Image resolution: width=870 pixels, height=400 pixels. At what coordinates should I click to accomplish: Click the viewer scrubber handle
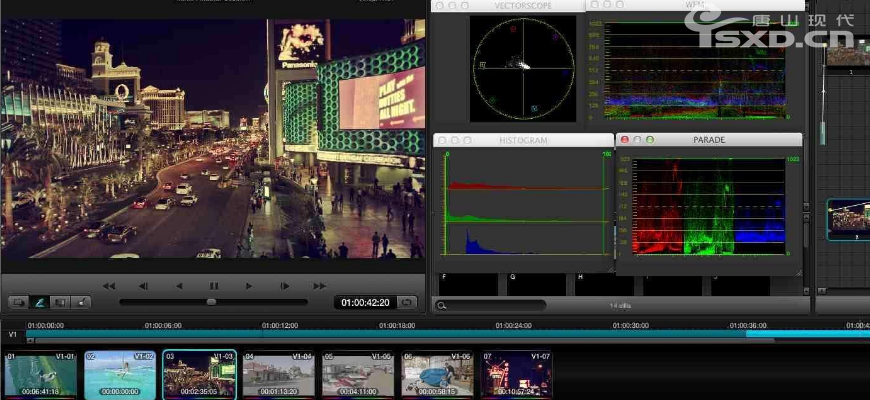(x=211, y=302)
